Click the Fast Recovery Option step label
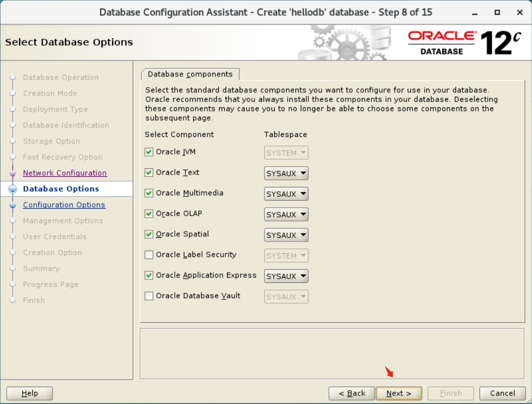This screenshot has height=404, width=532. coord(63,157)
